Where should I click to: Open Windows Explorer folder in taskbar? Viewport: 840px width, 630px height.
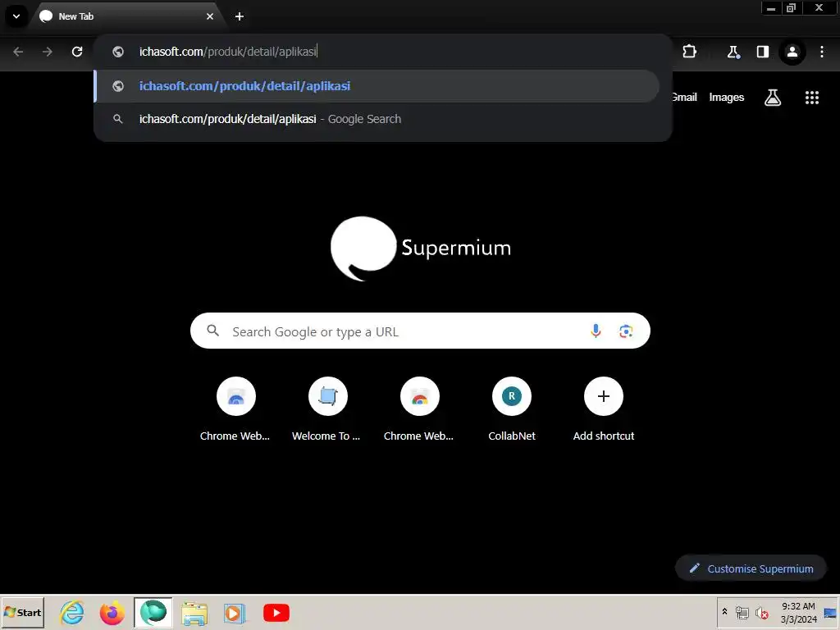[194, 614]
